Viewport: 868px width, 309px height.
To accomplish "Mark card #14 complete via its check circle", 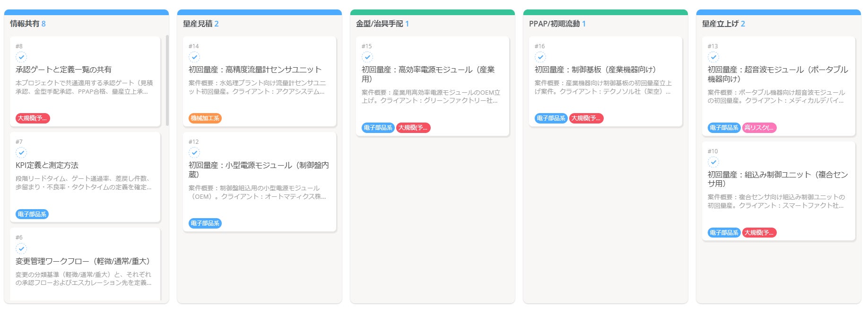I will (x=194, y=57).
